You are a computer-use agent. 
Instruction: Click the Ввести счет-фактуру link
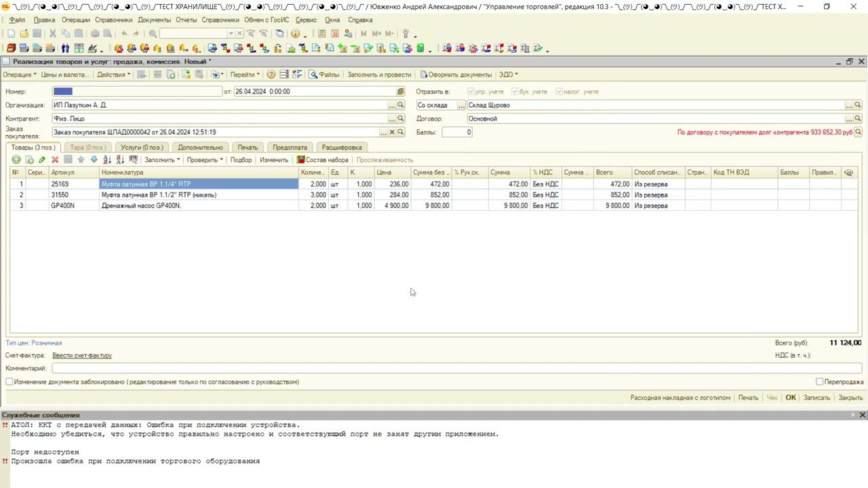pyautogui.click(x=82, y=356)
